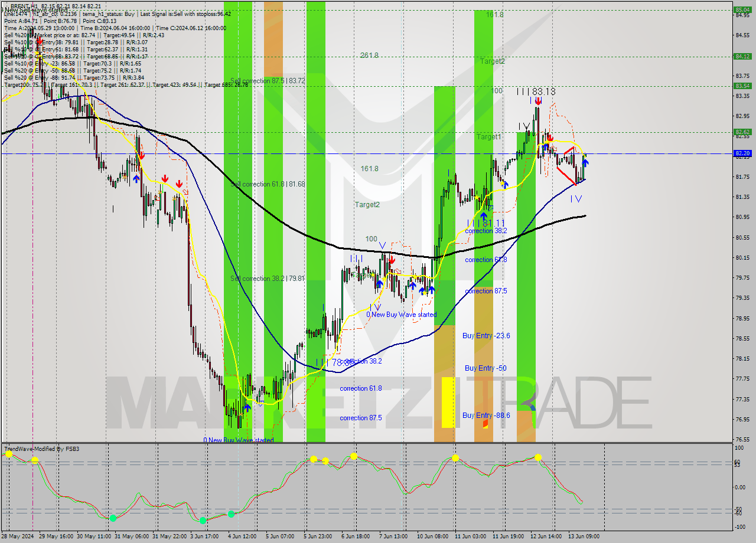756x543 pixels.
Task: Click the '31 May 06:00' time label
Action: pos(132,537)
